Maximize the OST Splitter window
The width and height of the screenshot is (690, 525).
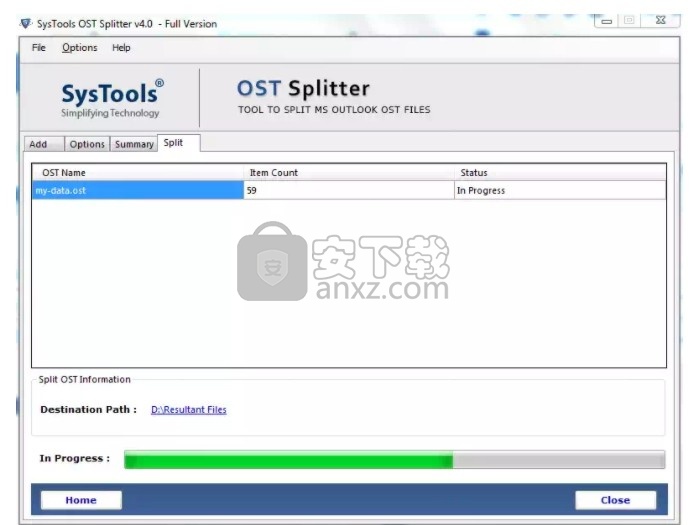pos(629,20)
